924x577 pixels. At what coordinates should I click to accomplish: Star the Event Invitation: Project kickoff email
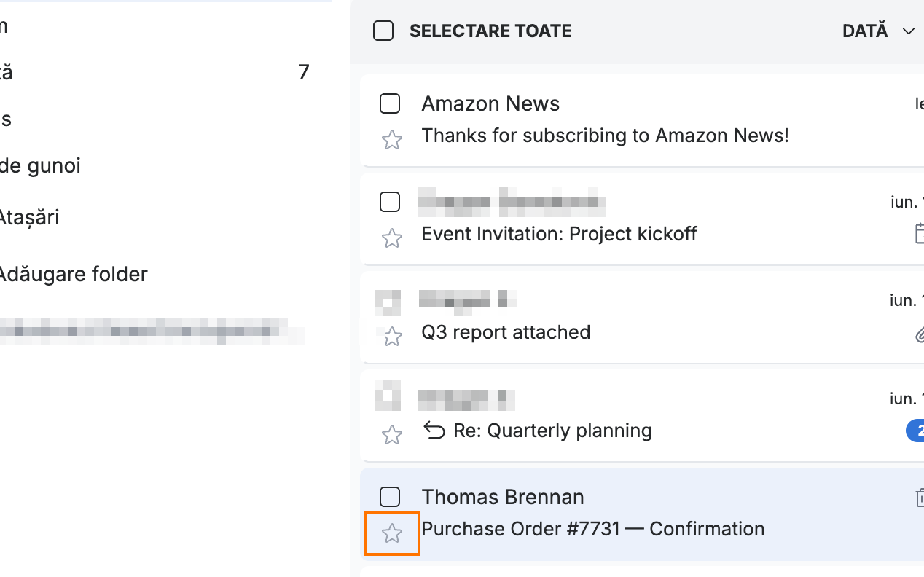point(392,238)
